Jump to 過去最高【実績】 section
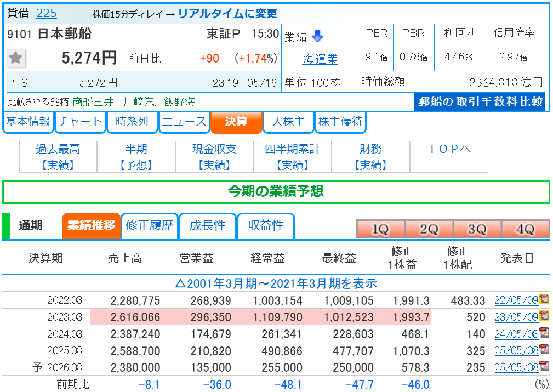This screenshot has height=392, width=553. tap(58, 157)
